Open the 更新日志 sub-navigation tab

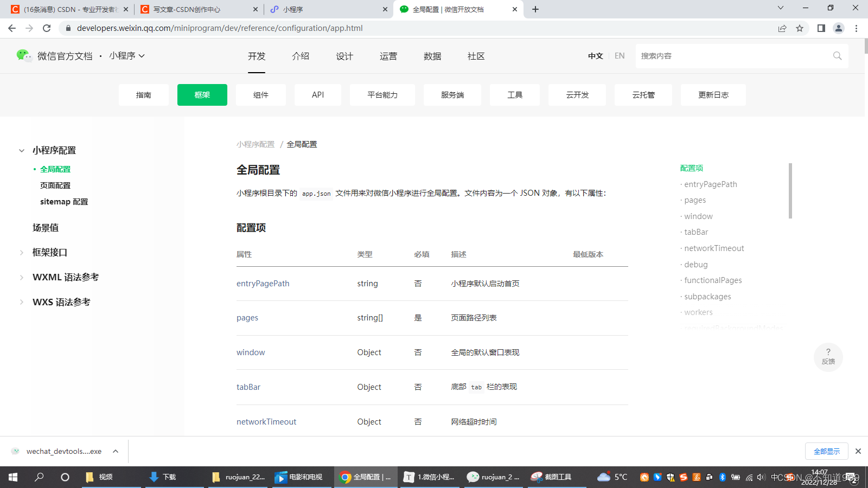pos(713,95)
